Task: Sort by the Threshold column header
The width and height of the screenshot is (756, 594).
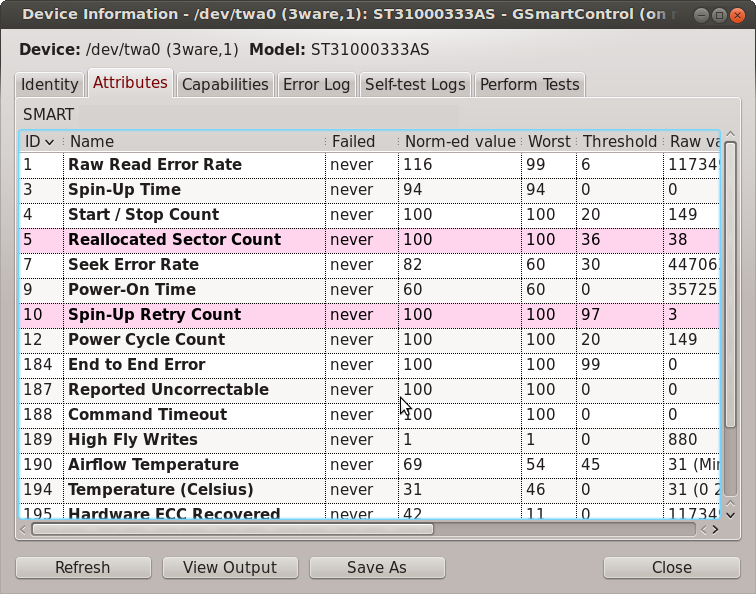Action: 620,142
